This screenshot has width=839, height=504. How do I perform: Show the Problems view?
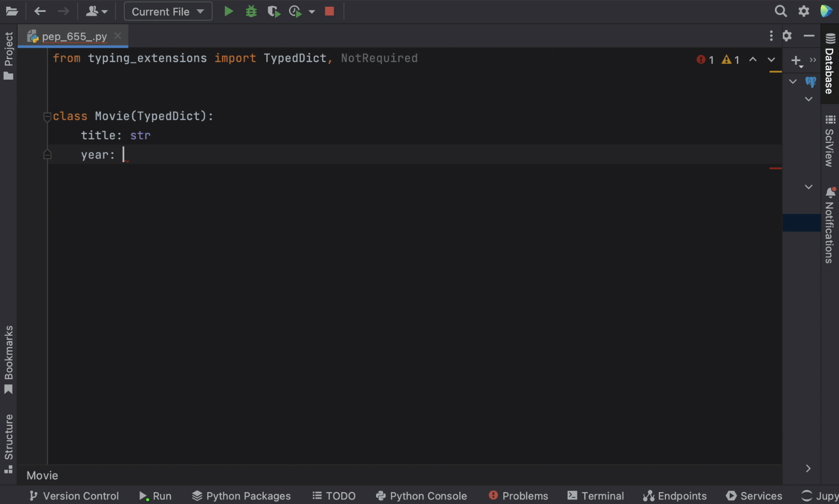[518, 496]
